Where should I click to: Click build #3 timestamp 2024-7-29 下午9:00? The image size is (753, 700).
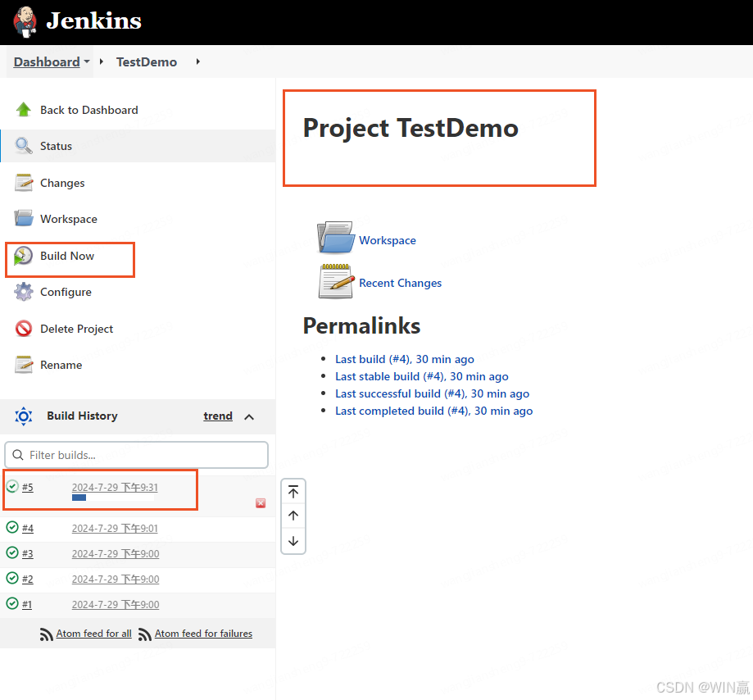116,554
